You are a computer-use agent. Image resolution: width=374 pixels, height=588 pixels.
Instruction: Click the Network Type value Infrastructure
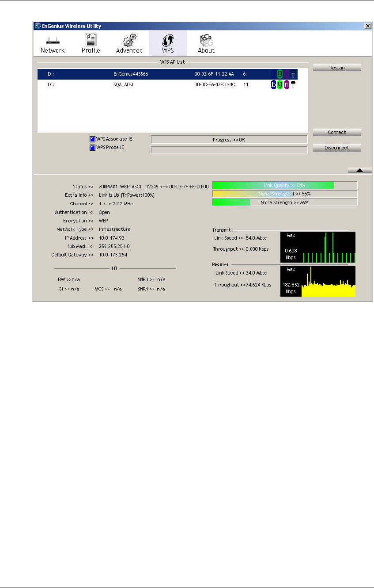coord(114,229)
